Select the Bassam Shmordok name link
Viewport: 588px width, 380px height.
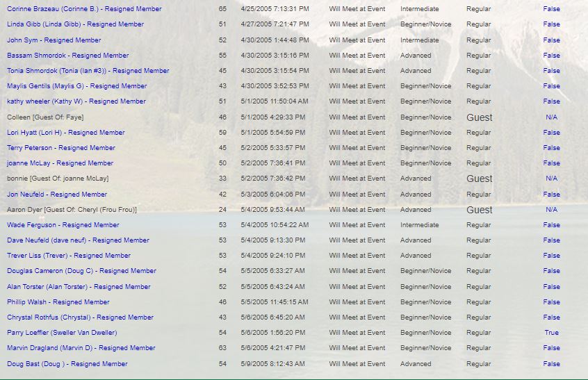67,56
